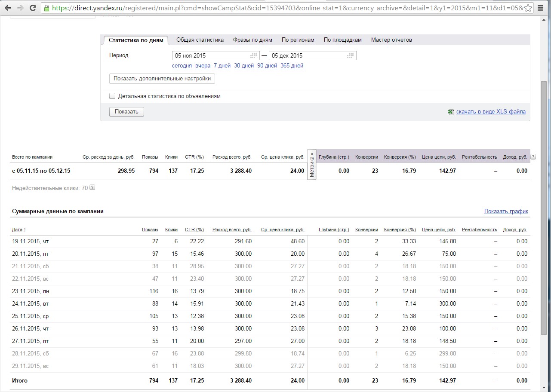The image size is (551, 392).
Task: Toggle detailed statistics by ads checkbox
Action: point(112,96)
